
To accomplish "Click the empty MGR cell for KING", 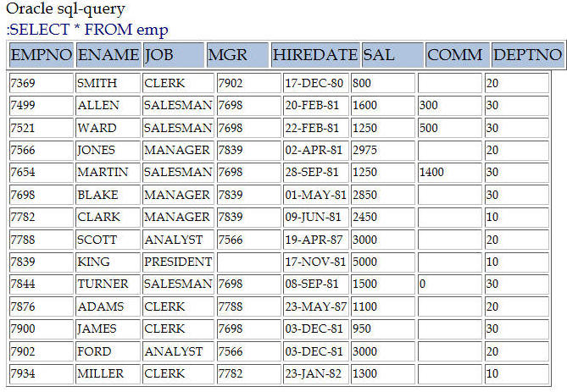I will point(249,262).
